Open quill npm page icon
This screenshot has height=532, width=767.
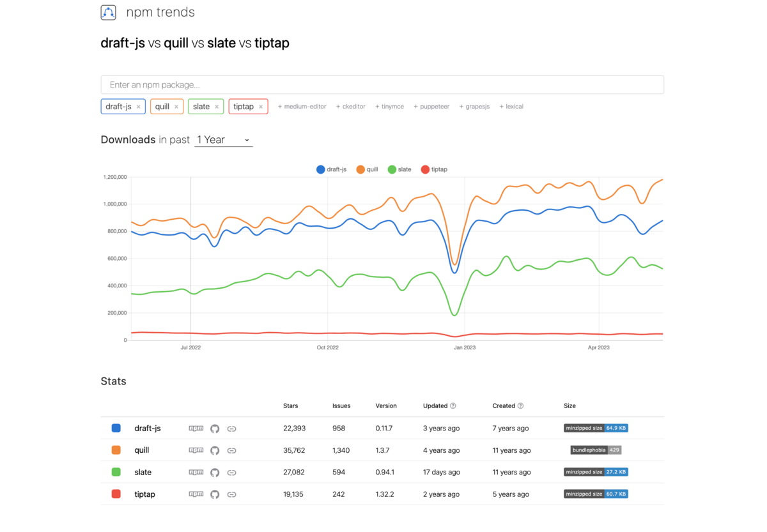point(196,450)
